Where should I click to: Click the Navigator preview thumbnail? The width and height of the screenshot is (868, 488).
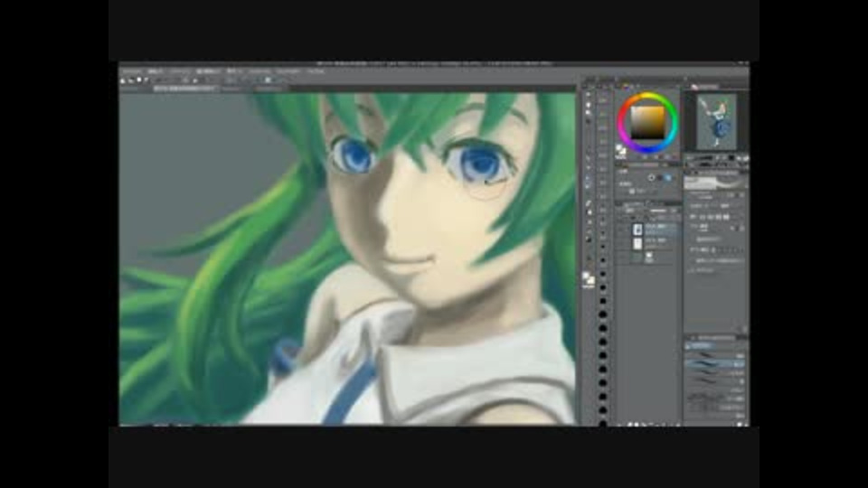coord(717,122)
